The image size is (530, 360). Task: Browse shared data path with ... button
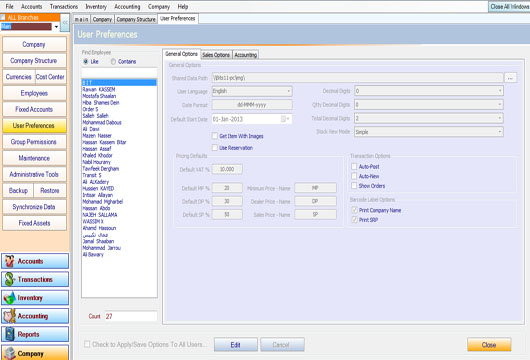510,78
